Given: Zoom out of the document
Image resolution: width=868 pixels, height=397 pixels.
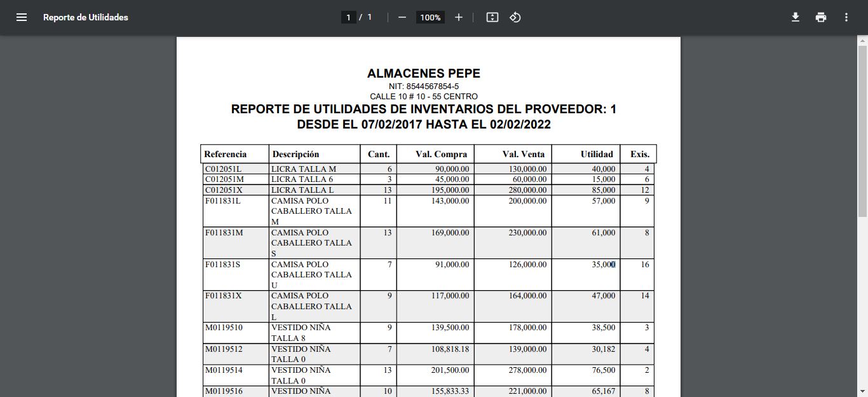Looking at the screenshot, I should (x=402, y=17).
